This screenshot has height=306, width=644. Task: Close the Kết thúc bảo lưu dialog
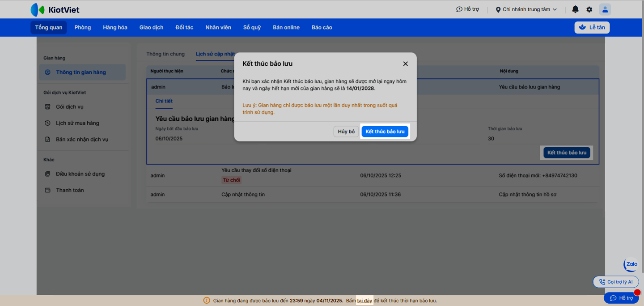point(405,64)
